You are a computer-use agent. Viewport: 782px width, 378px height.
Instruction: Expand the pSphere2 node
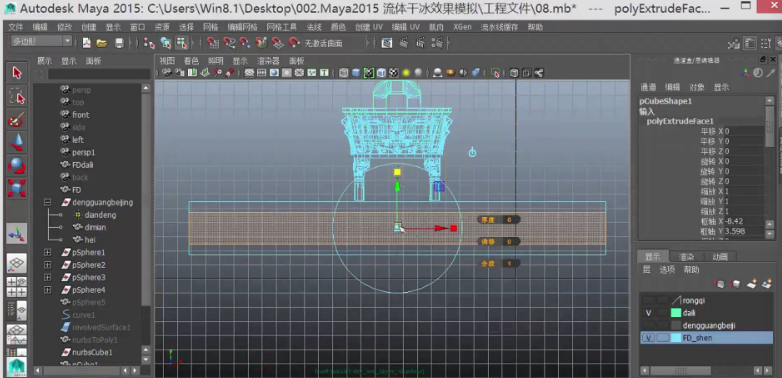[x=48, y=265]
